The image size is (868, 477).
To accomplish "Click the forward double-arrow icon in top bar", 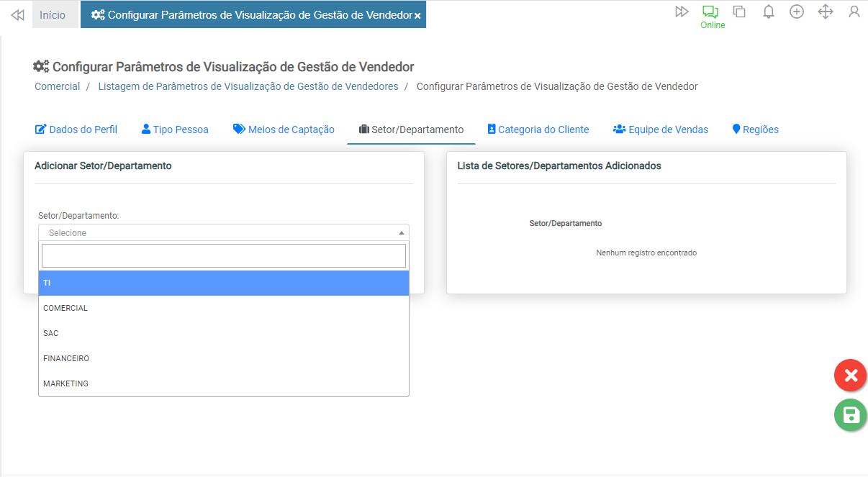I will pos(682,12).
